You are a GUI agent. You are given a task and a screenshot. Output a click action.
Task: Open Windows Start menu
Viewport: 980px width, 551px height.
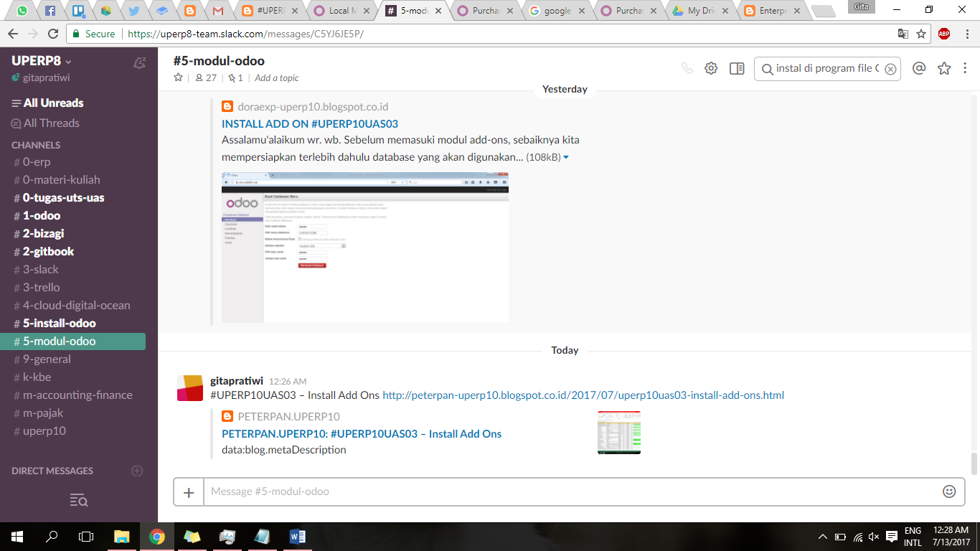point(17,537)
